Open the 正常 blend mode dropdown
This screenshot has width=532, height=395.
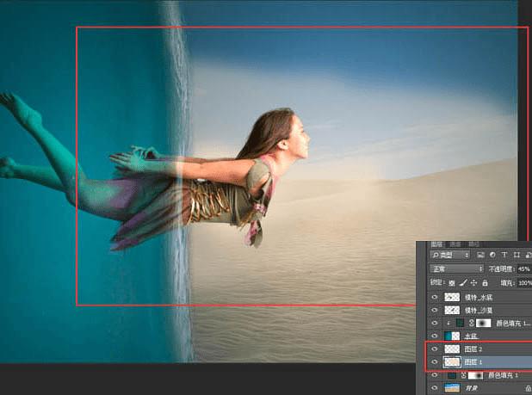pyautogui.click(x=455, y=268)
